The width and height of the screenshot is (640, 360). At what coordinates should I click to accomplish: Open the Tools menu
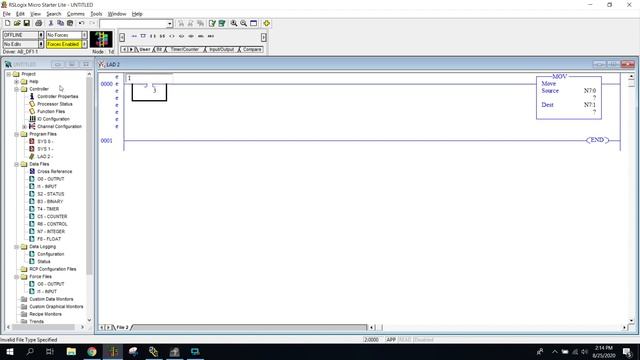pyautogui.click(x=96, y=14)
